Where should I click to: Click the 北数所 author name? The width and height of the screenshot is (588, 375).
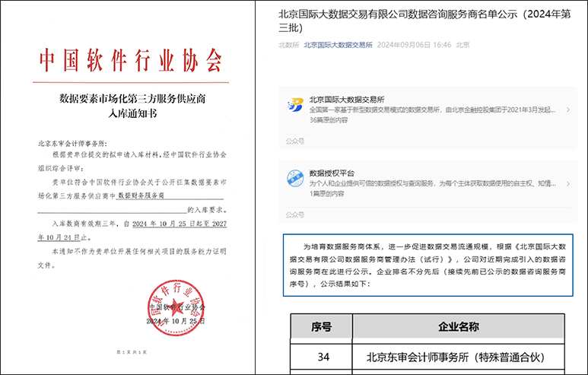click(288, 45)
